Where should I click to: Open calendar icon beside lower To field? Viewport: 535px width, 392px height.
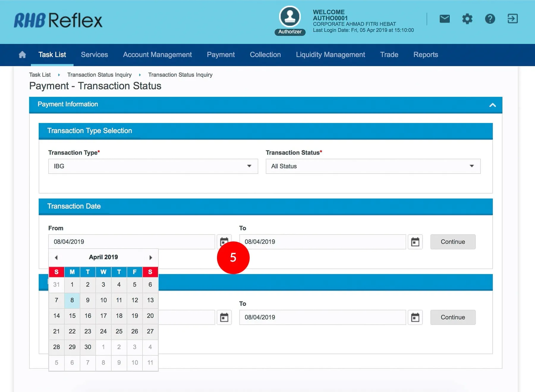coord(415,317)
